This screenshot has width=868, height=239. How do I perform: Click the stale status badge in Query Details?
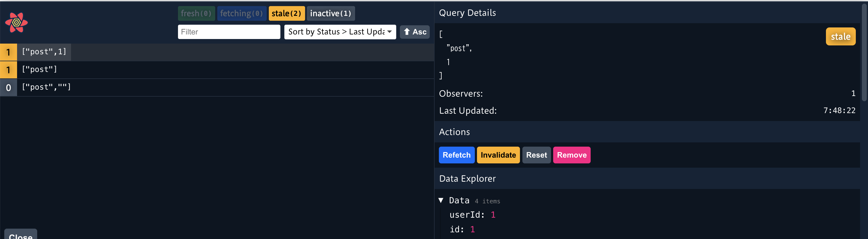(x=840, y=36)
